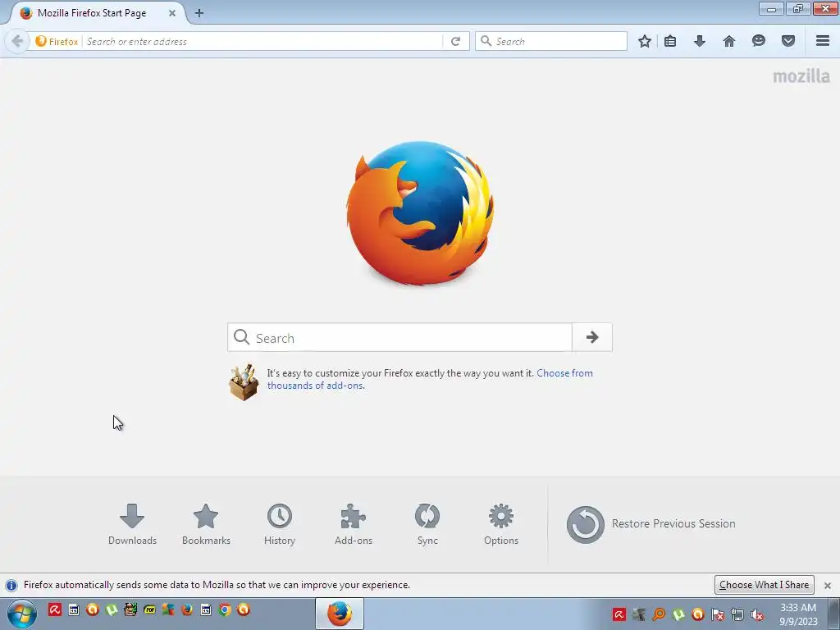The height and width of the screenshot is (630, 840).
Task: Open the Hello chat smiley icon
Action: click(x=759, y=41)
